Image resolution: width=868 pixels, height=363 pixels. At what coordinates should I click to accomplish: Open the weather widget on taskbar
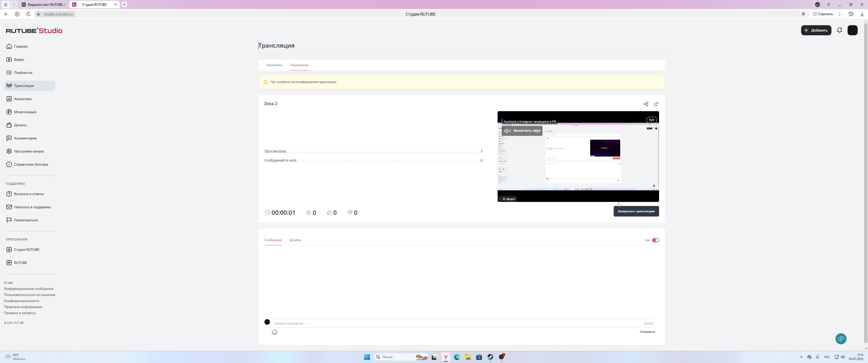coord(15,357)
